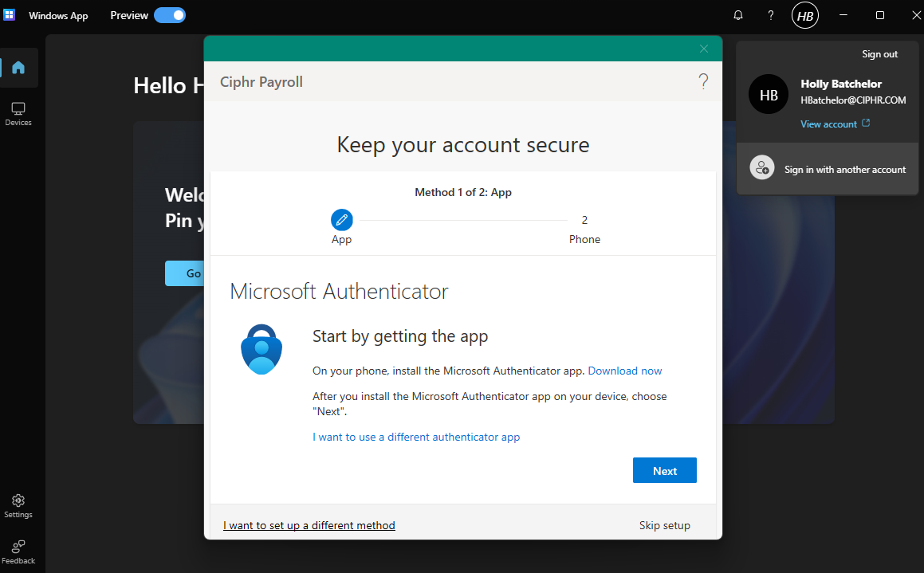Open the notifications bell
The image size is (924, 573).
737,15
